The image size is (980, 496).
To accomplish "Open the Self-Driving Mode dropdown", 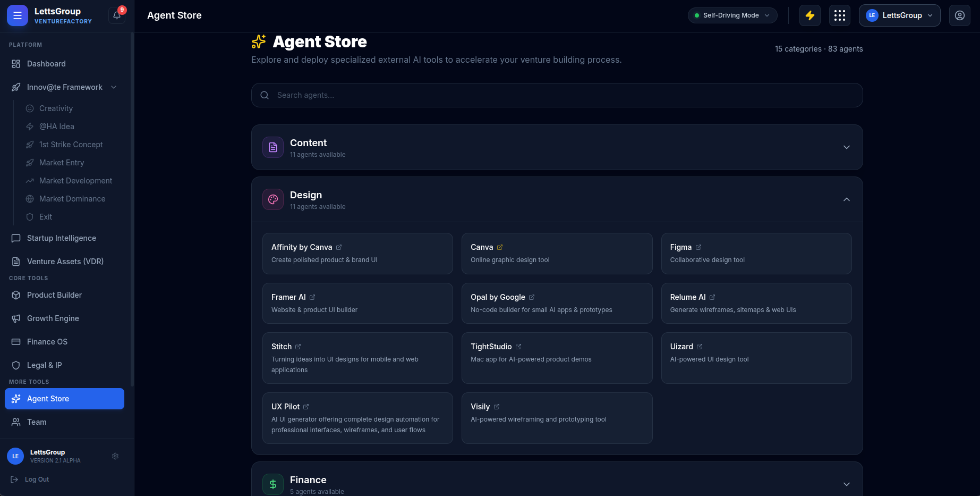I will (x=732, y=15).
